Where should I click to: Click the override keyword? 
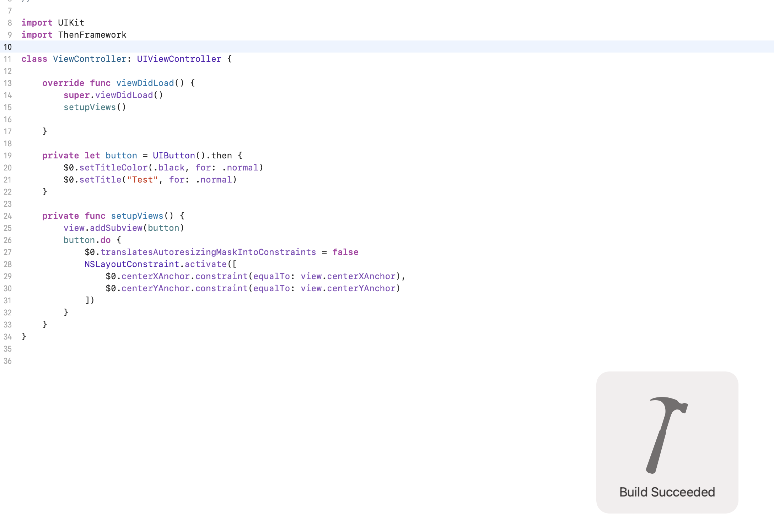(63, 83)
